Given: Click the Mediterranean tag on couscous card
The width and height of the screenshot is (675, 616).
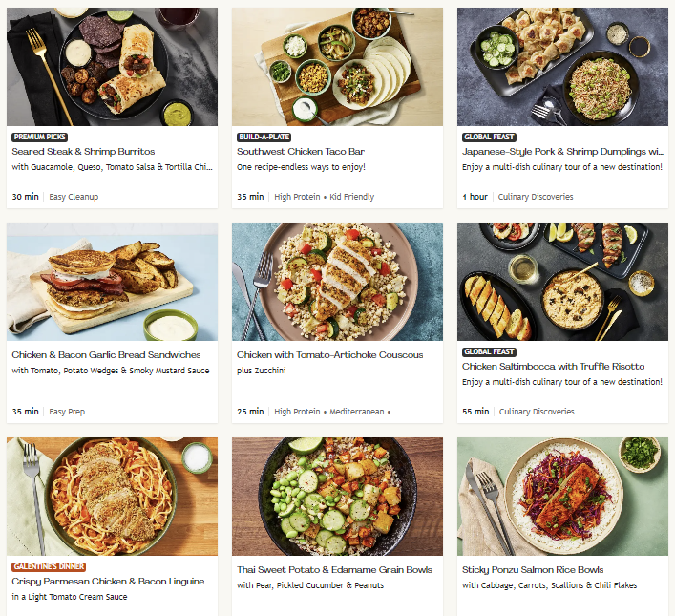Looking at the screenshot, I should (x=356, y=412).
